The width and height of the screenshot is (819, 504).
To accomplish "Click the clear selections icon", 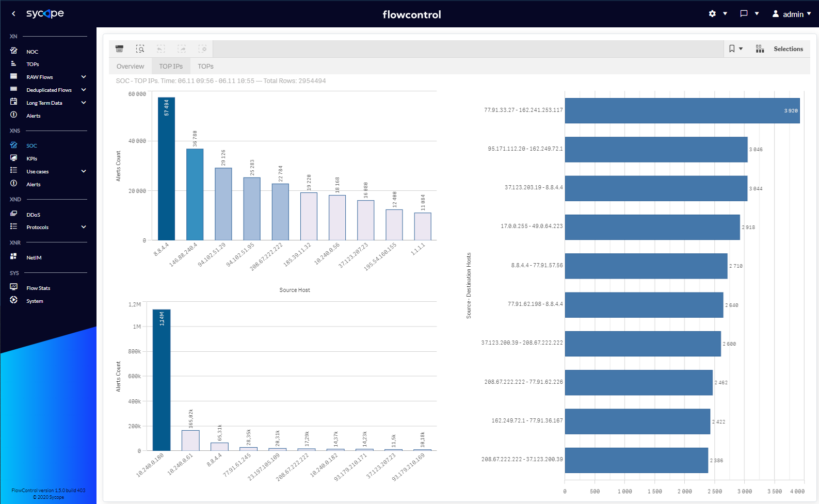I will point(202,48).
